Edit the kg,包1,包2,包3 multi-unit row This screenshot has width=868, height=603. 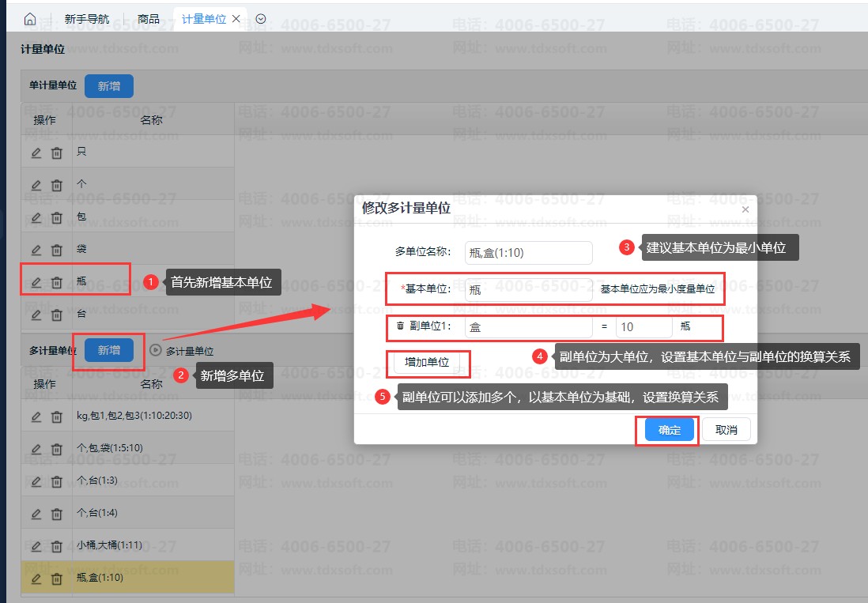tap(36, 416)
